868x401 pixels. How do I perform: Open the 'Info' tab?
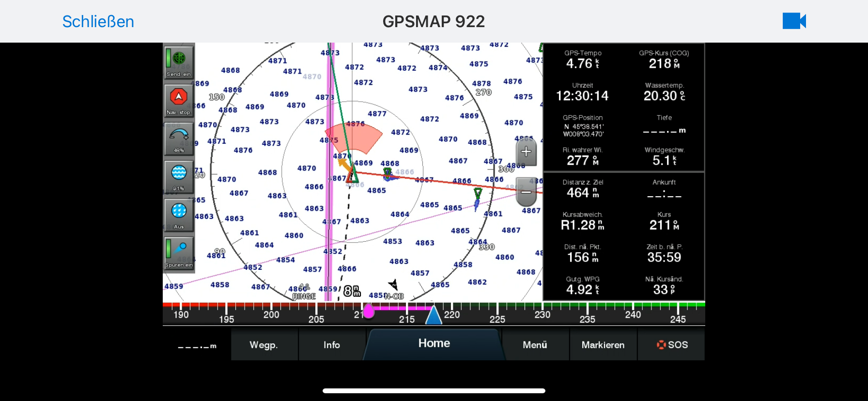pyautogui.click(x=332, y=345)
